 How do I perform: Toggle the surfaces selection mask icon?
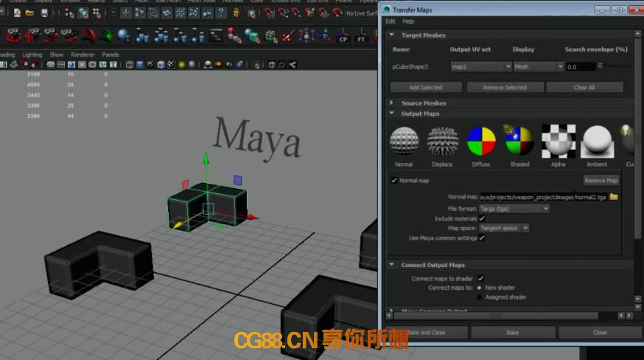point(167,13)
